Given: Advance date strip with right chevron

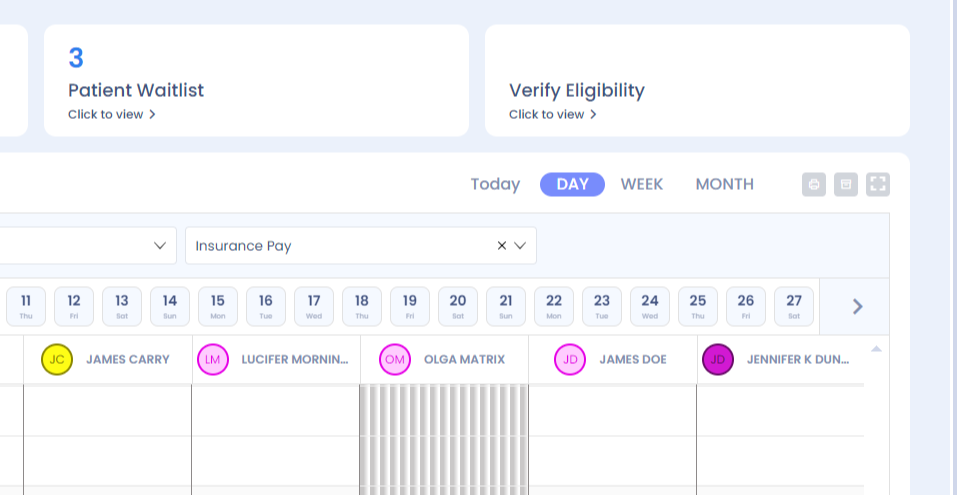Looking at the screenshot, I should click(857, 306).
